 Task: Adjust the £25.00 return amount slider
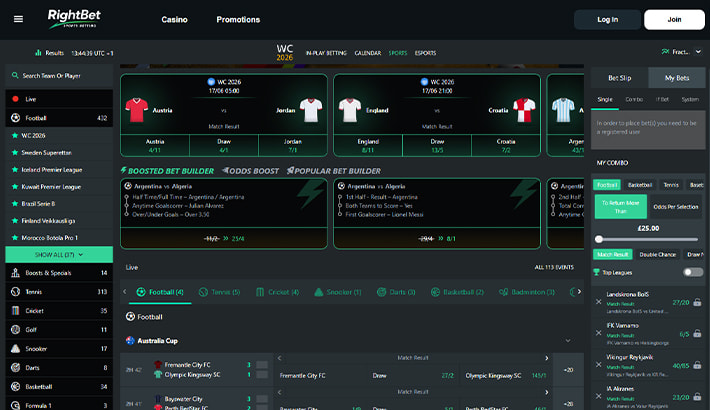coord(599,239)
